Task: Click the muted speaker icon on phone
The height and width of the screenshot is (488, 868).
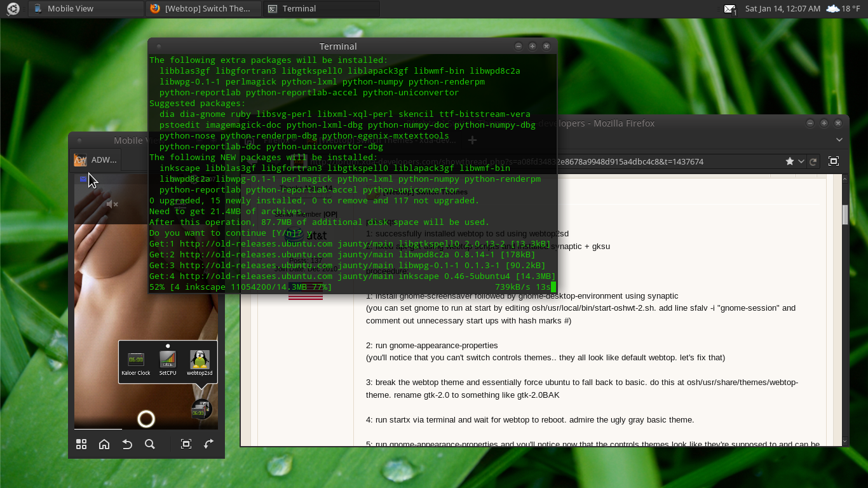Action: click(112, 204)
